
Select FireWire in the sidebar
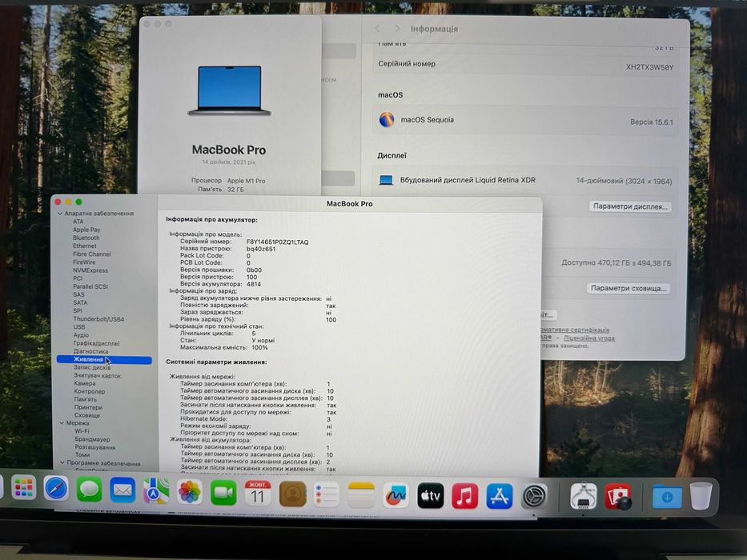84,262
